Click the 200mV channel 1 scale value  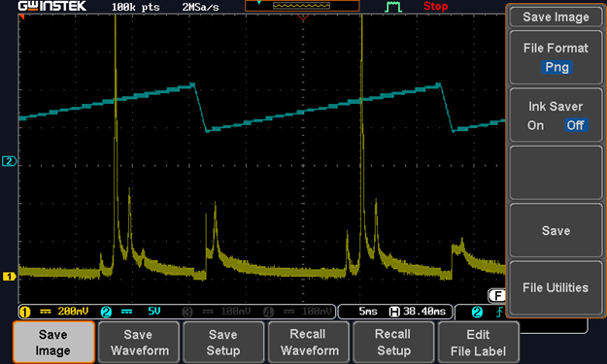(x=73, y=312)
